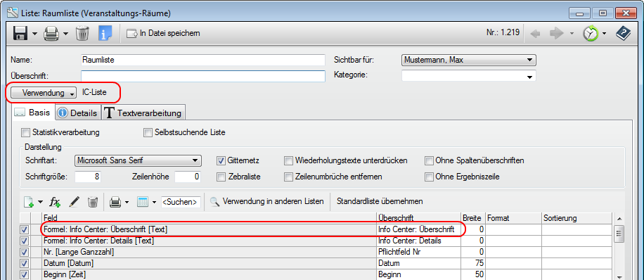Click the Feld column header
This screenshot has height=280, width=644.
[209, 217]
